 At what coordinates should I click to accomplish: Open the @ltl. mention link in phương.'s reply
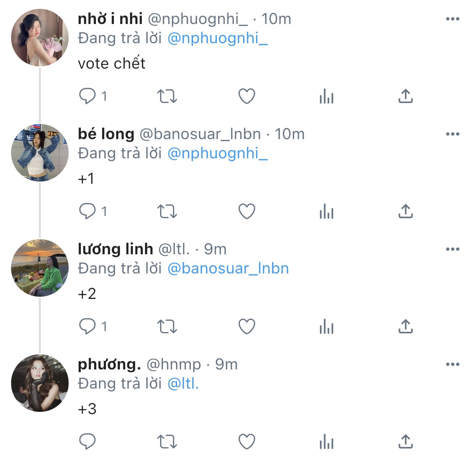click(183, 383)
